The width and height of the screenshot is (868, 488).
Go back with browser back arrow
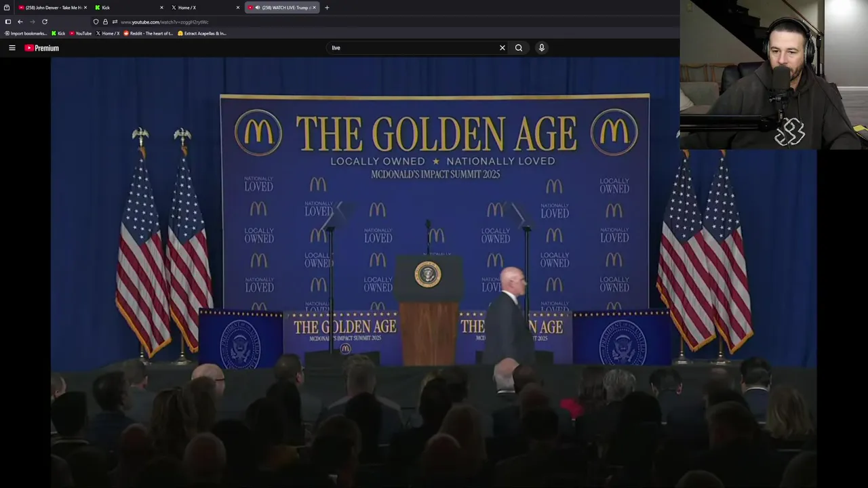coord(20,22)
